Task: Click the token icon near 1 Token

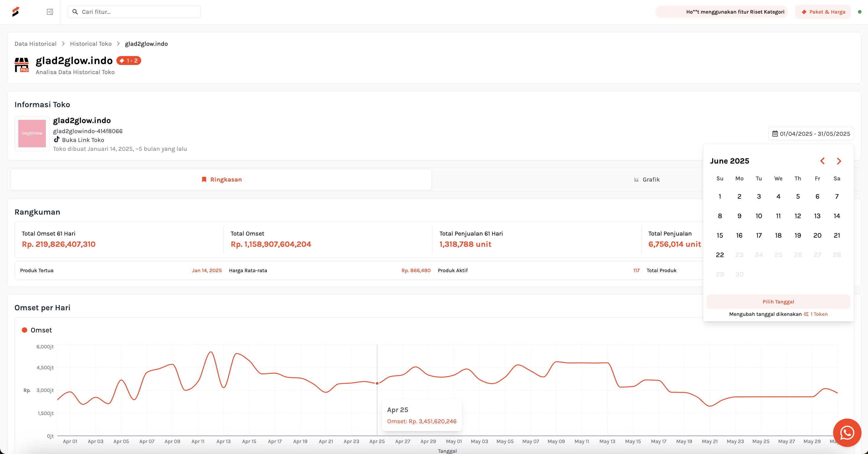Action: pos(806,314)
